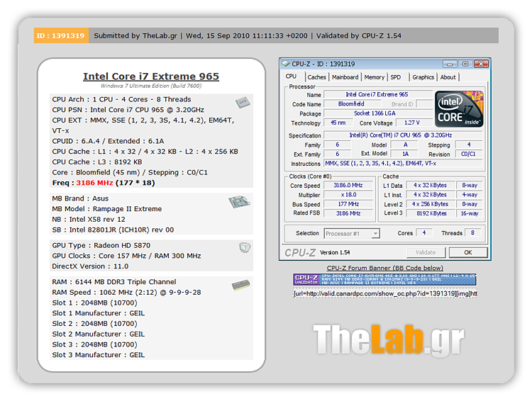The height and width of the screenshot is (401, 532).
Task: Click the Cores value 4
Action: point(424,233)
